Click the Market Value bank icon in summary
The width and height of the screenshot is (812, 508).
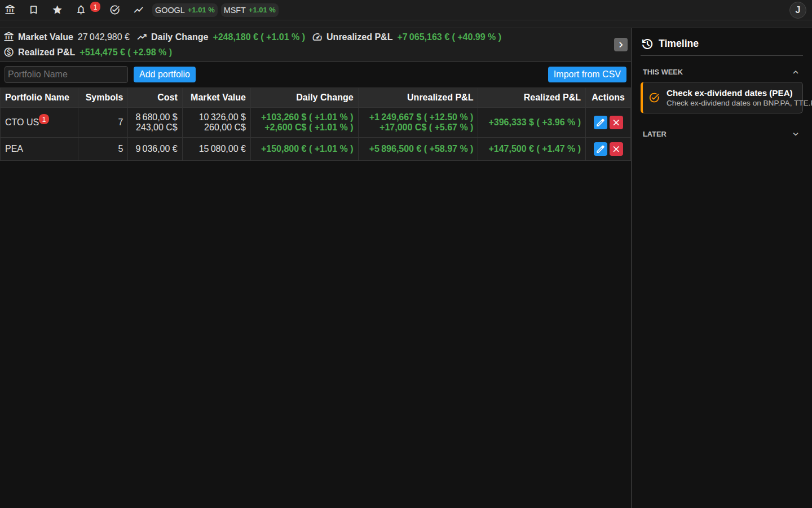(x=9, y=37)
